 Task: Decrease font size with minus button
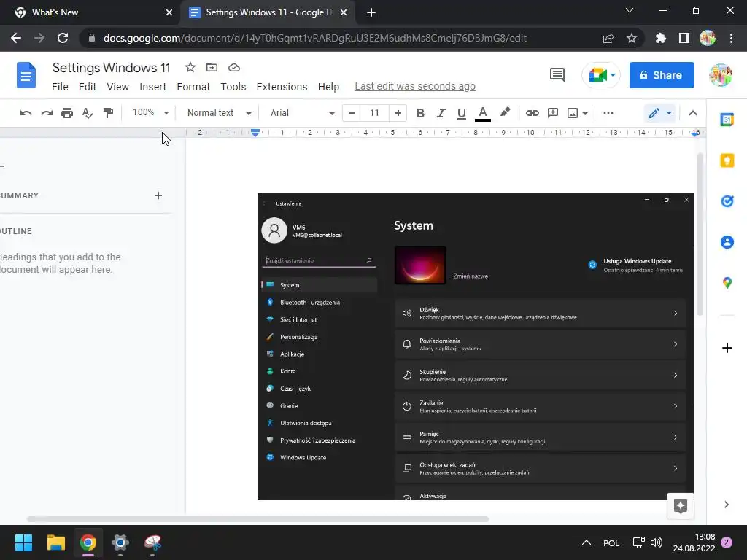351,113
